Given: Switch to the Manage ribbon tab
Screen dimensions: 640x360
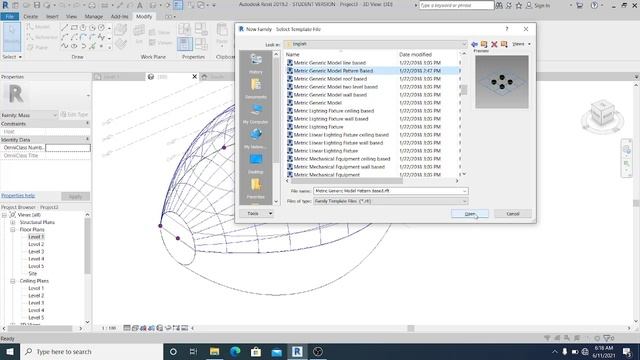Looking at the screenshot, I should point(93,17).
